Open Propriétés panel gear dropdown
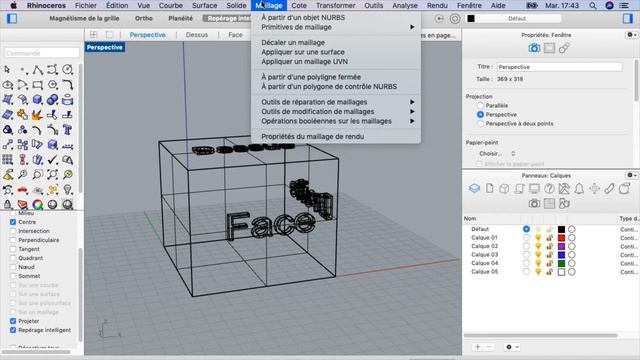 (631, 35)
